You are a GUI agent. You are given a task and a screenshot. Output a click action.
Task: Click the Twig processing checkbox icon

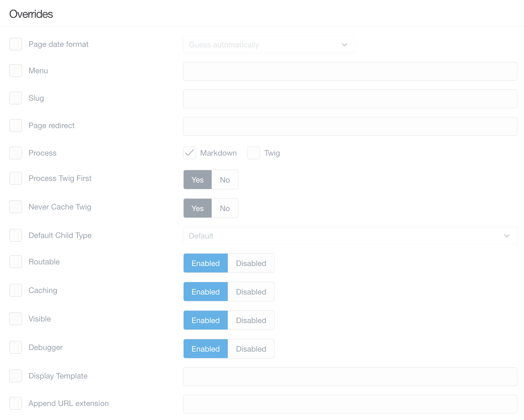[253, 153]
